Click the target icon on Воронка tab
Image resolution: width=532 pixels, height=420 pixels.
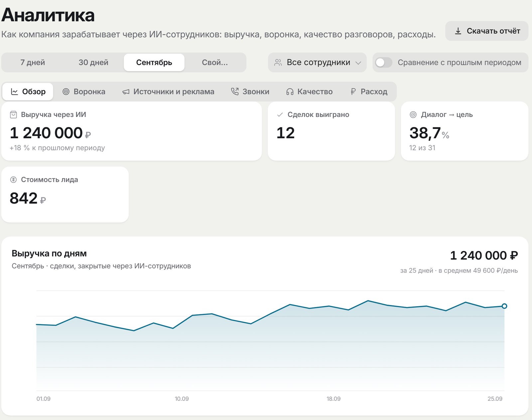66,92
